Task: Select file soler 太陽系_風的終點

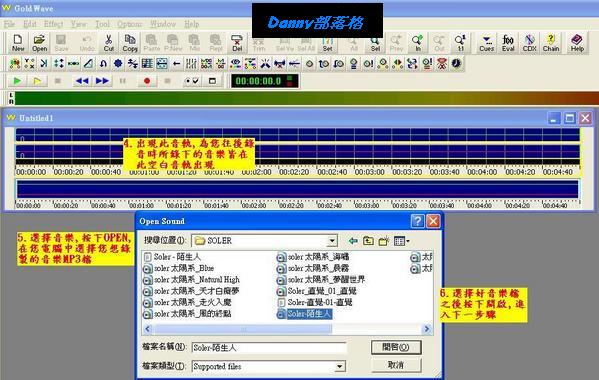Action: [x=187, y=314]
